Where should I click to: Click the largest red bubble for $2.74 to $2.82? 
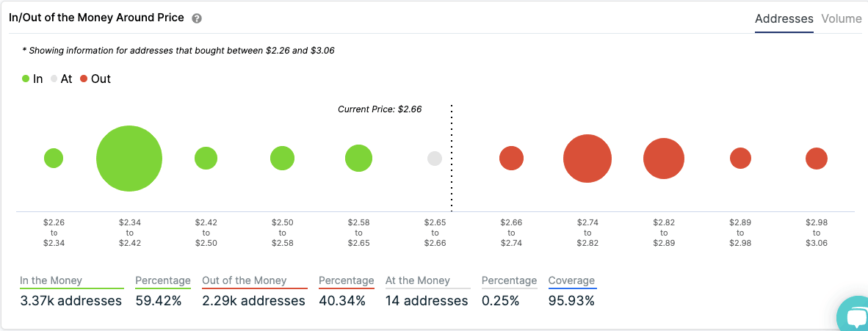coord(587,159)
